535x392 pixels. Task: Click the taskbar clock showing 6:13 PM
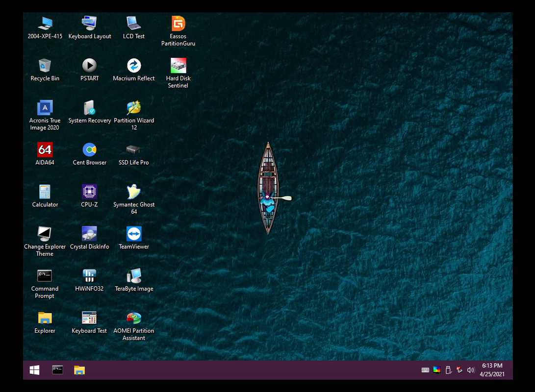click(x=492, y=370)
